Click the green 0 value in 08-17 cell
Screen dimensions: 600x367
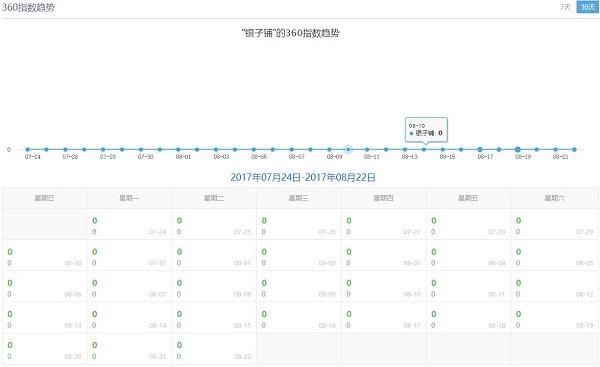point(349,314)
